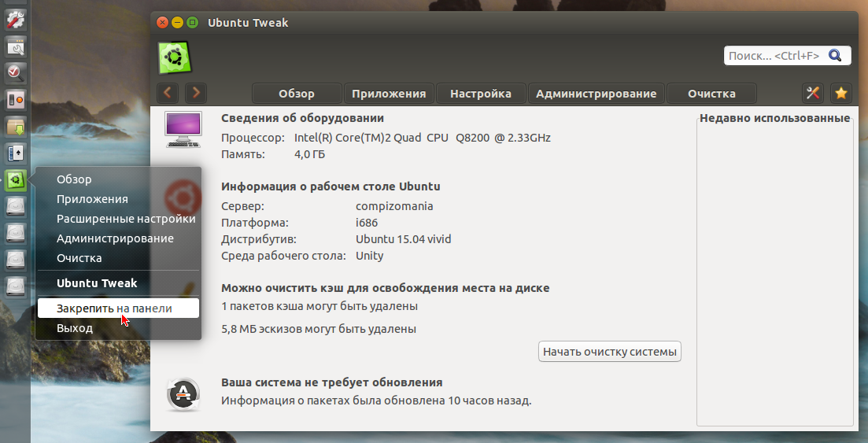Open the window-with-wrench launcher icon
868x443 pixels.
tap(16, 46)
